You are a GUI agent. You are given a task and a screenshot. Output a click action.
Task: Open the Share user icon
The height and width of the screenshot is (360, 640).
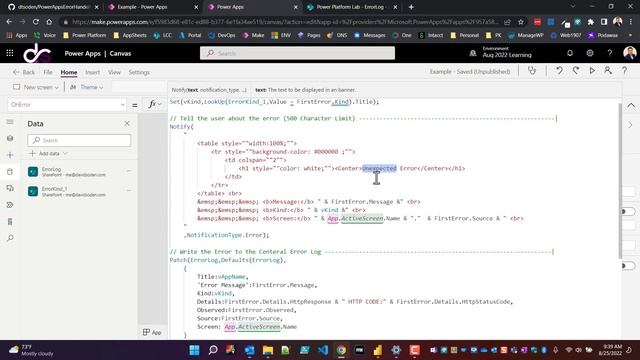[x=608, y=71]
